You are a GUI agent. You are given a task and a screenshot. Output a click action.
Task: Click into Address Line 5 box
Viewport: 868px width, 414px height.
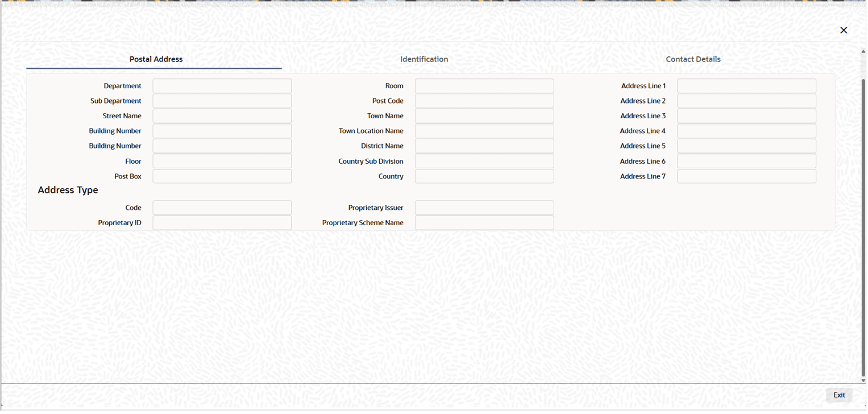(746, 146)
